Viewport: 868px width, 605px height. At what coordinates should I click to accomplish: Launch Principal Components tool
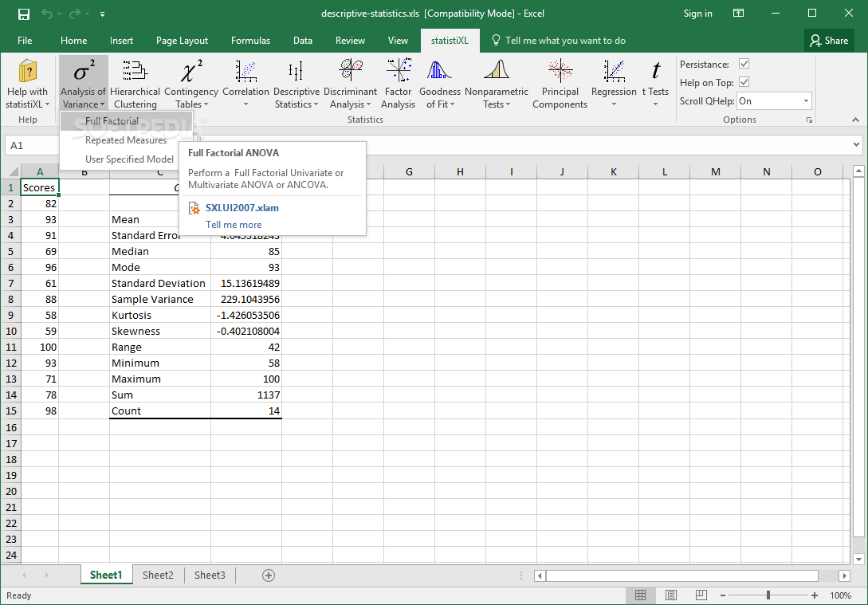pos(560,84)
